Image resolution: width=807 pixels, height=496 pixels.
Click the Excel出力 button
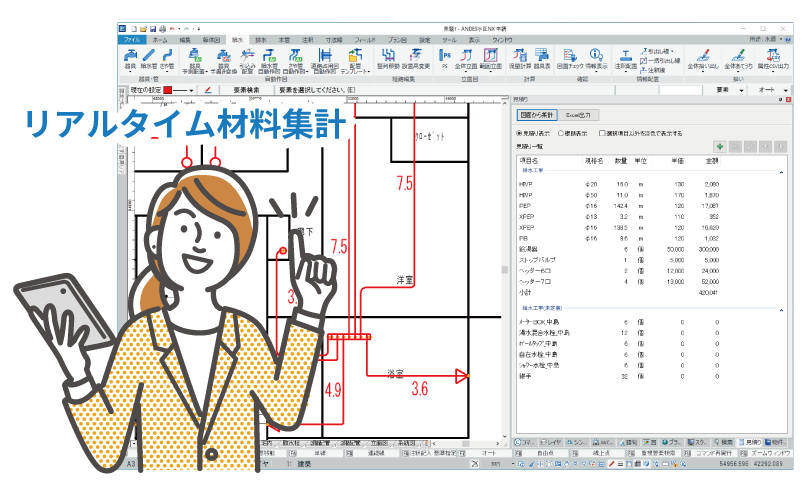pyautogui.click(x=578, y=115)
